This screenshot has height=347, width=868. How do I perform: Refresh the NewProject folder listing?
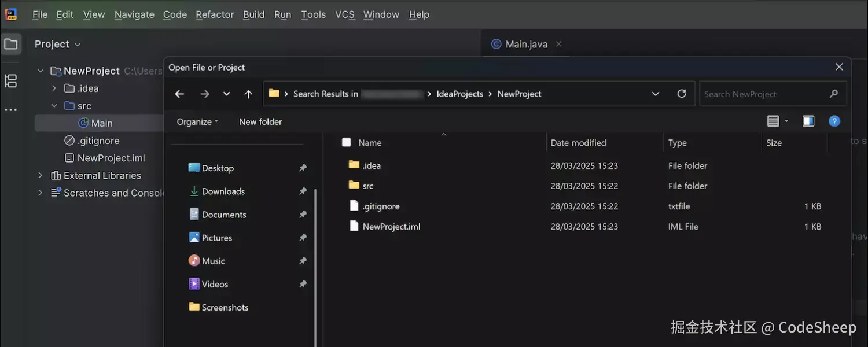(x=682, y=94)
